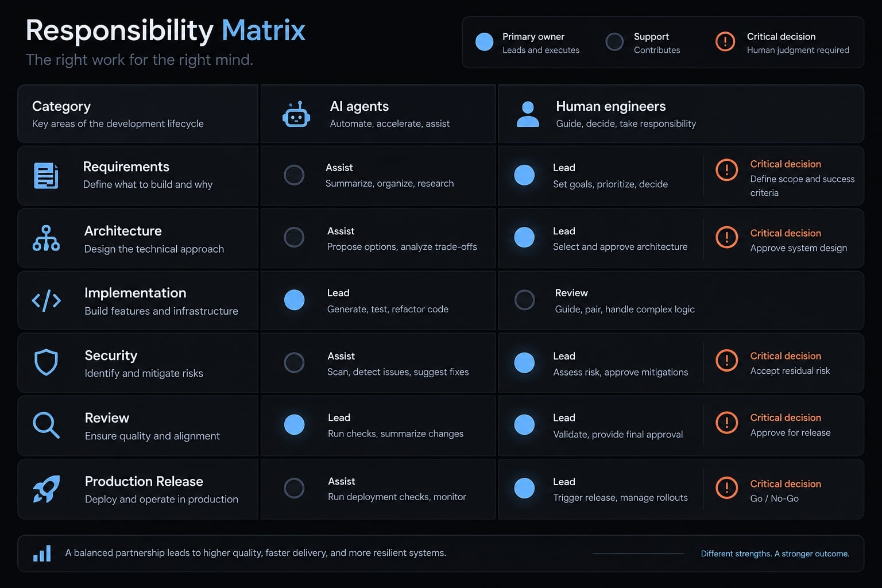This screenshot has width=882, height=588.
Task: Click the bar chart icon in footer
Action: 42,554
